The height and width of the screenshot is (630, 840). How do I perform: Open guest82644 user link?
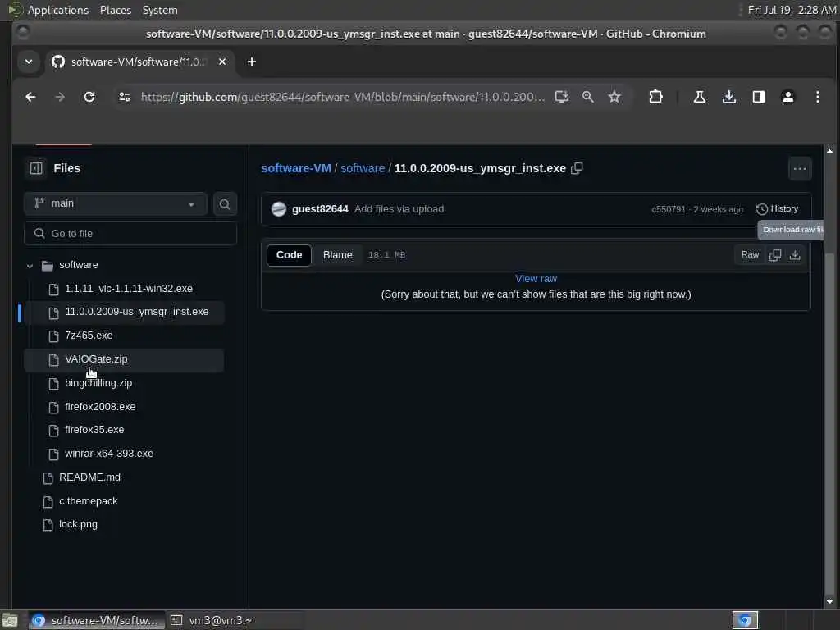320,209
